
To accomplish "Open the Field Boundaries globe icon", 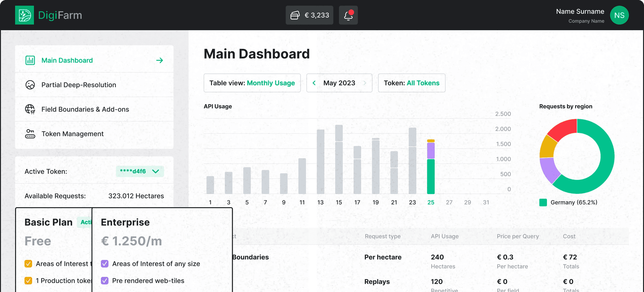I will [30, 109].
